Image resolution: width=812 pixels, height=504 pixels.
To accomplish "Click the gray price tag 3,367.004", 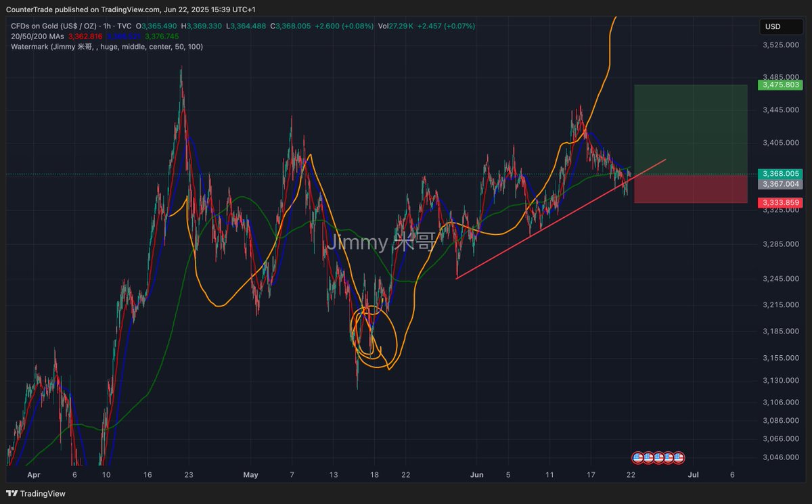I will pyautogui.click(x=782, y=184).
